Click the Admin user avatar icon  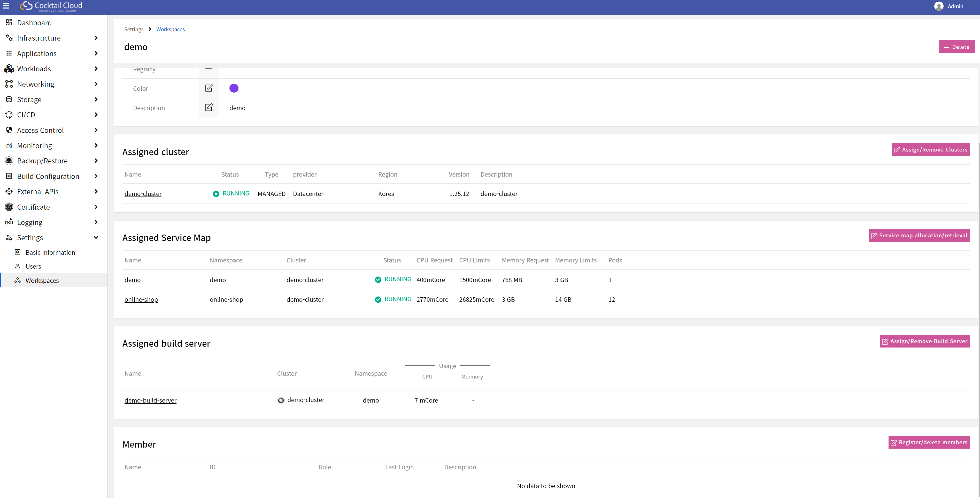click(x=939, y=6)
